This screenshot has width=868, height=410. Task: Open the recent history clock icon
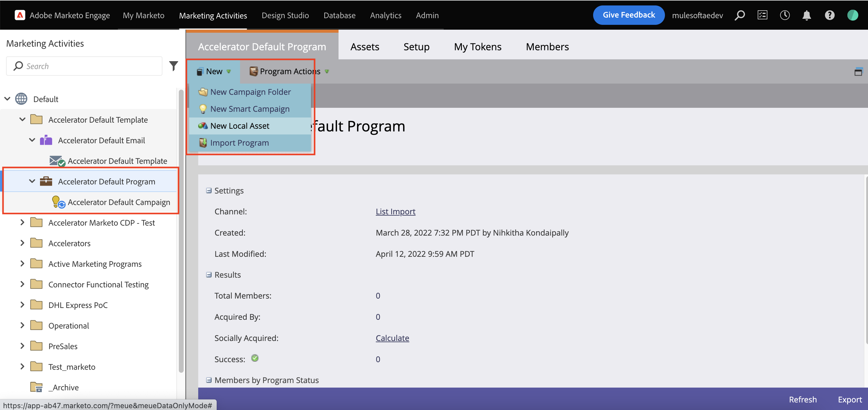point(785,15)
